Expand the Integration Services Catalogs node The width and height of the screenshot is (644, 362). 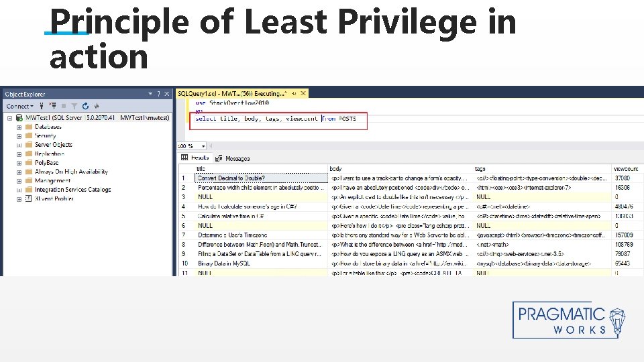click(x=19, y=190)
